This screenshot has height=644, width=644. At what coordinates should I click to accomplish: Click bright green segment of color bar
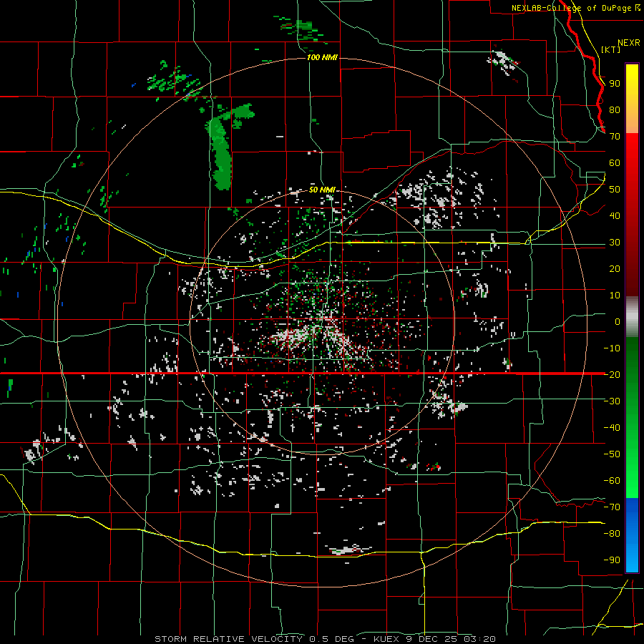[x=632, y=472]
